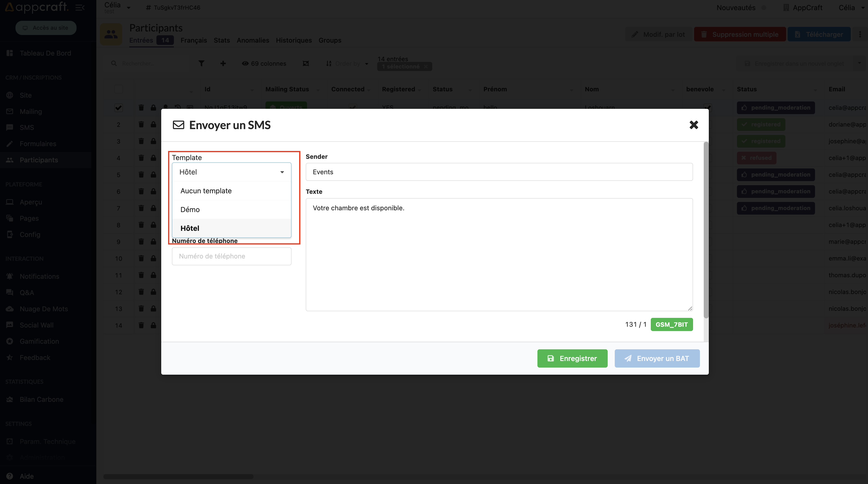Screen dimensions: 868x484
Task: Collapse the Template dropdown arrow
Action: coord(282,172)
